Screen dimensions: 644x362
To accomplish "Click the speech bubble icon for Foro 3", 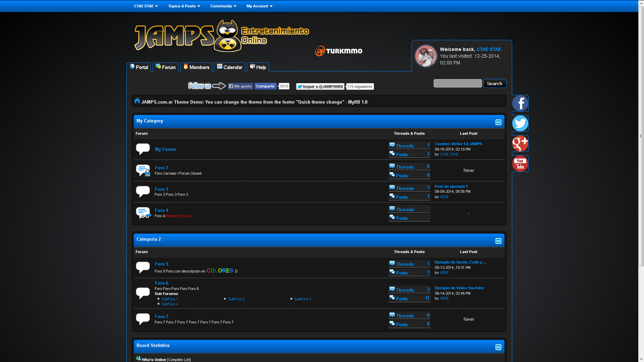I will click(143, 191).
